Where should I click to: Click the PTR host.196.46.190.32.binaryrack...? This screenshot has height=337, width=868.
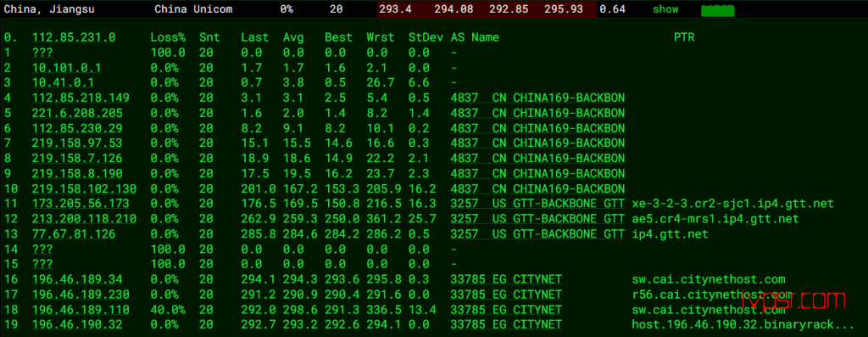point(743,324)
